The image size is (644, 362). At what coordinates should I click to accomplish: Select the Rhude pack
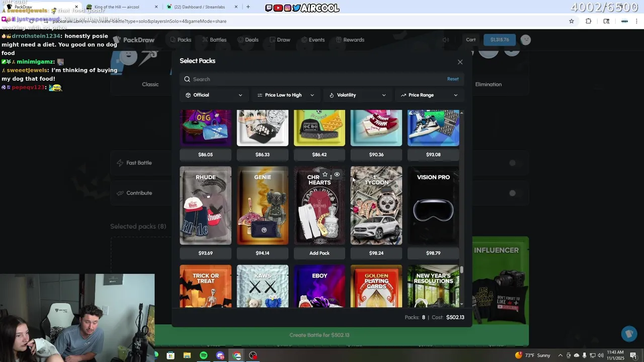[205, 205]
